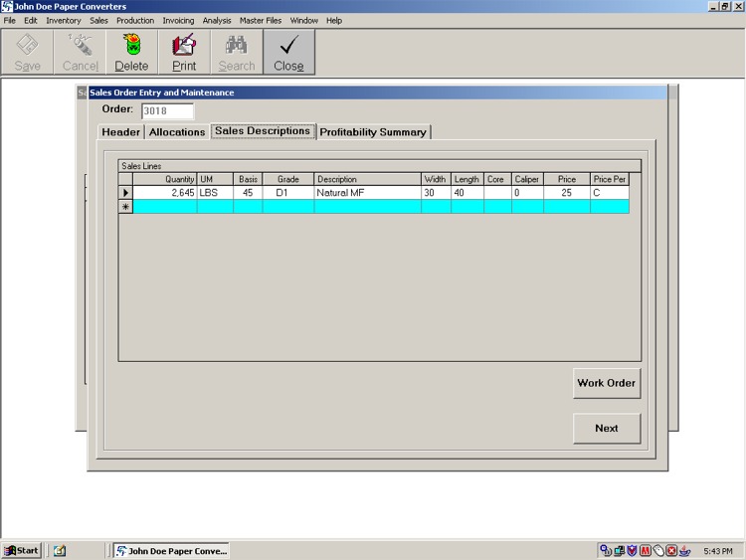Viewport: 746px width, 560px height.
Task: Open the Inventory menu
Action: pos(64,21)
